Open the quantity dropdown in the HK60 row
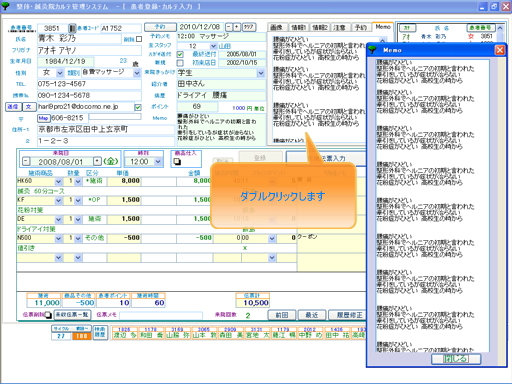Screen dimensions: 512x384 78,181
